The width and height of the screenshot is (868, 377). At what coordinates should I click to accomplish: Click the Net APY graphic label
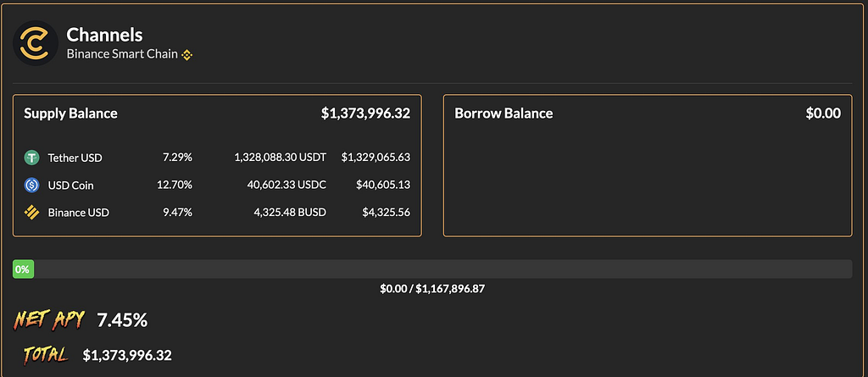[50, 320]
